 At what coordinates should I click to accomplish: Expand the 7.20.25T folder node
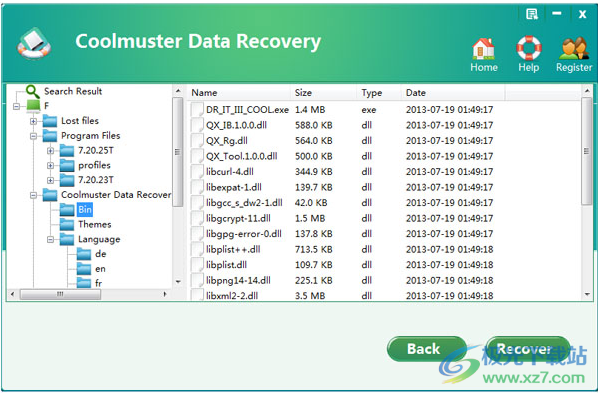[x=50, y=151]
